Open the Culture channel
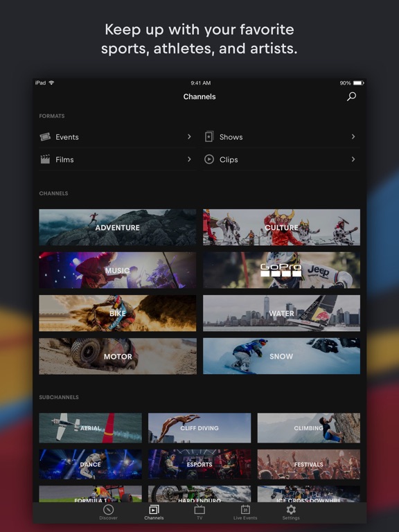The image size is (399, 532). pos(282,227)
